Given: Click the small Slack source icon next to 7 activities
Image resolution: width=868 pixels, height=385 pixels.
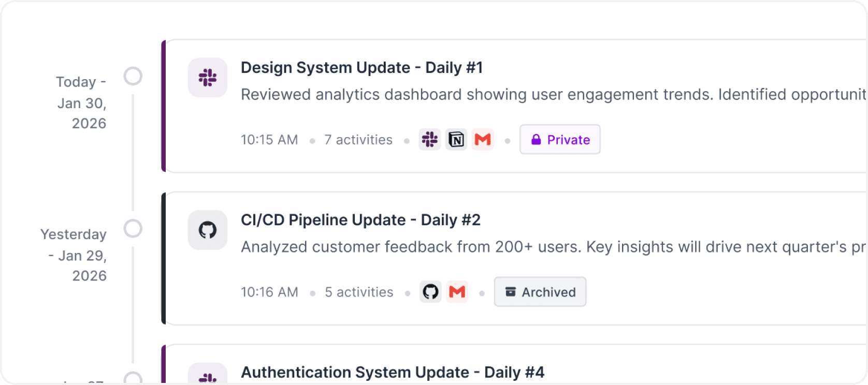Looking at the screenshot, I should point(430,140).
